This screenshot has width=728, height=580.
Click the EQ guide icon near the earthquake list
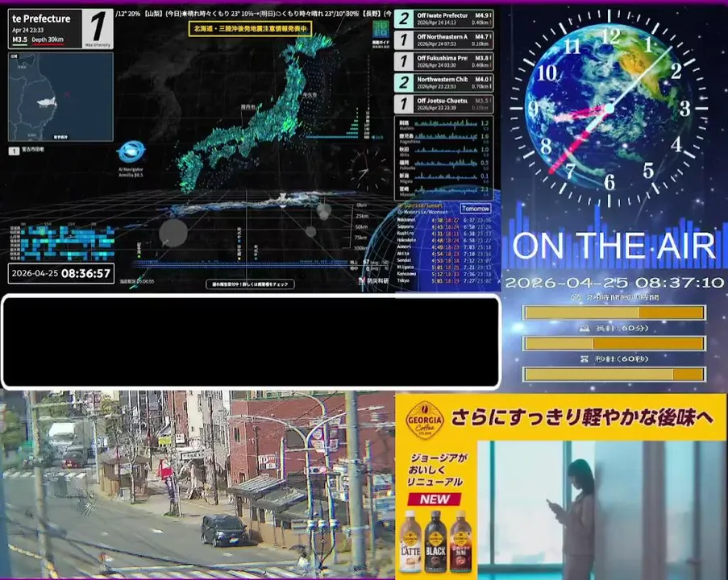pyautogui.click(x=381, y=30)
